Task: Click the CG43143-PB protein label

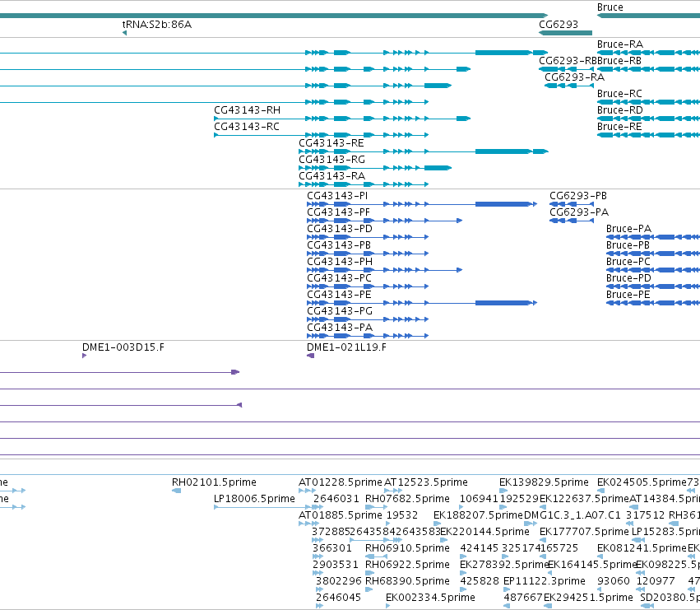Action: [339, 246]
